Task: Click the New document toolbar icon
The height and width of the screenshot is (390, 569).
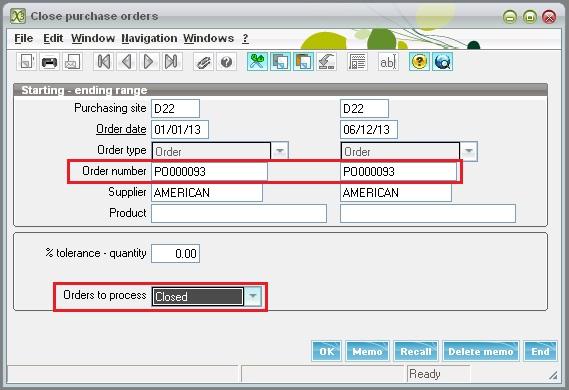Action: pyautogui.click(x=27, y=62)
